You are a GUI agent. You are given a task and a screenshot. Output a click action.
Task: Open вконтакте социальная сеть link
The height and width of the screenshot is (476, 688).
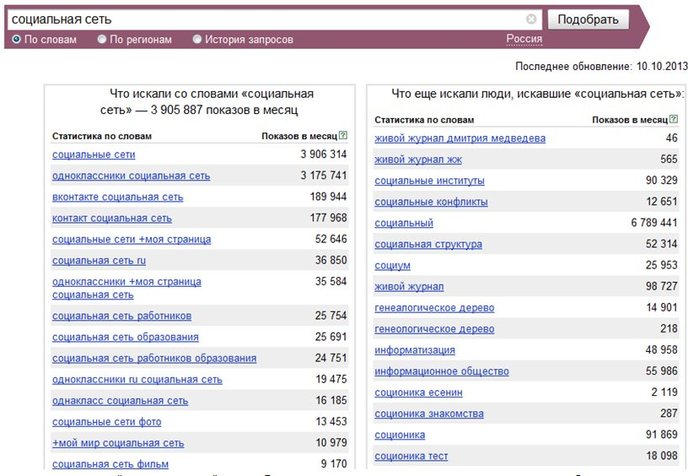click(118, 197)
